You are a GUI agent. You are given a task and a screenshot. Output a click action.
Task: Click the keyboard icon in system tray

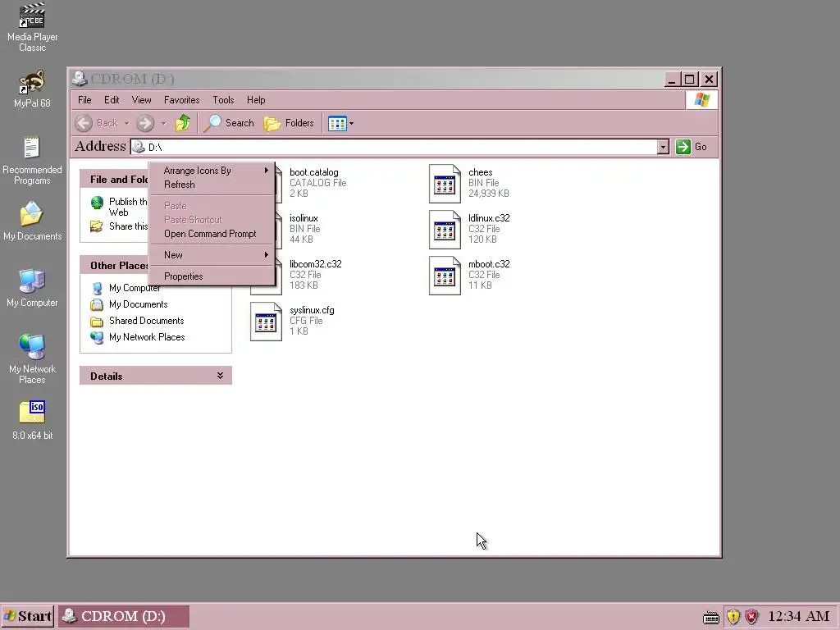[x=711, y=618]
